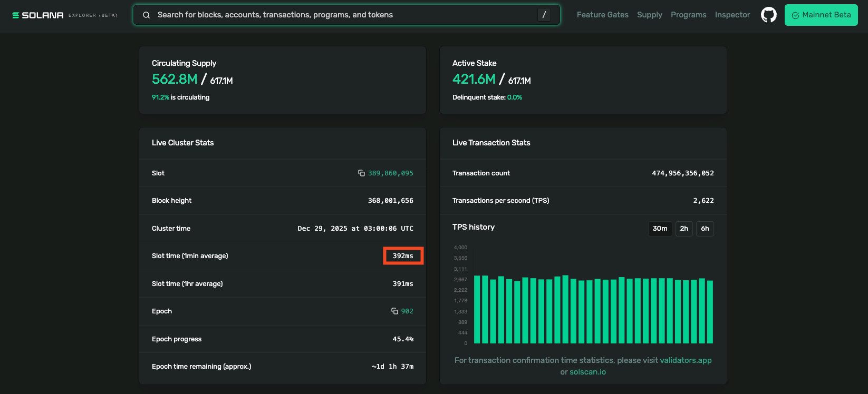The width and height of the screenshot is (868, 394).
Task: Click the Mainnet Beta checkmark icon
Action: click(795, 15)
